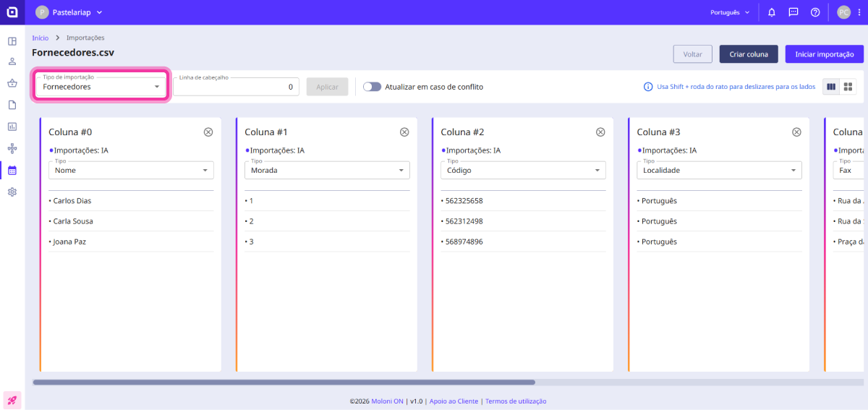Screen dimensions: 868x410
Task: Click the horizontal scrollbar under the columns
Action: pos(284,382)
